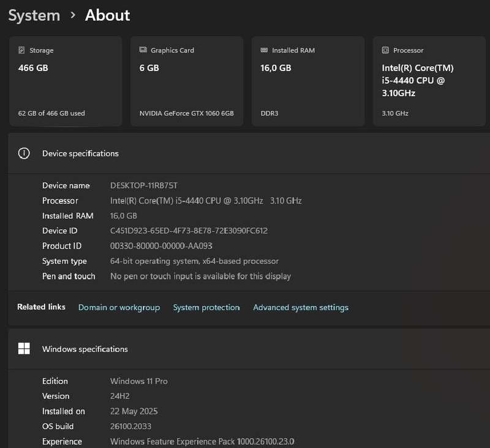
Task: Click installed on 22 May 2025
Action: tap(134, 411)
